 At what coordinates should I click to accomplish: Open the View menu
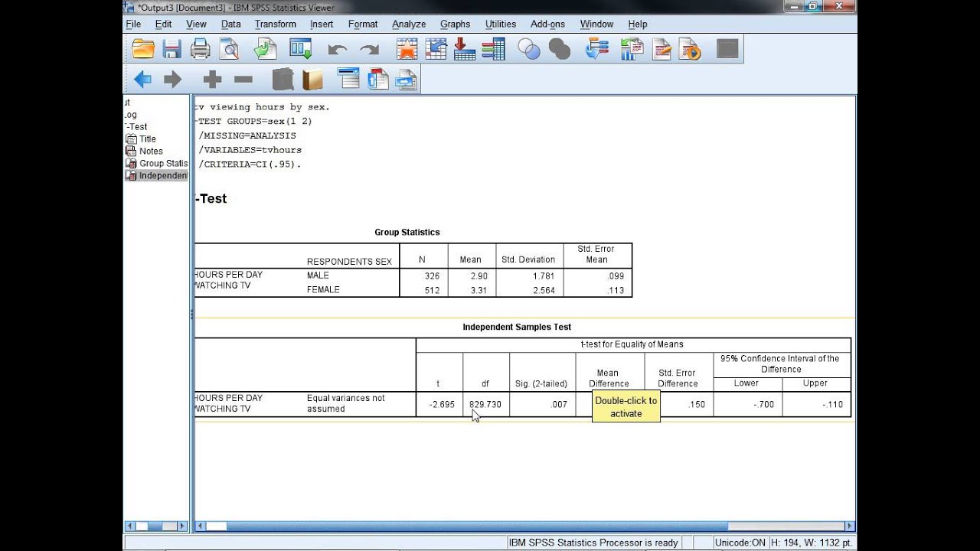(x=196, y=24)
